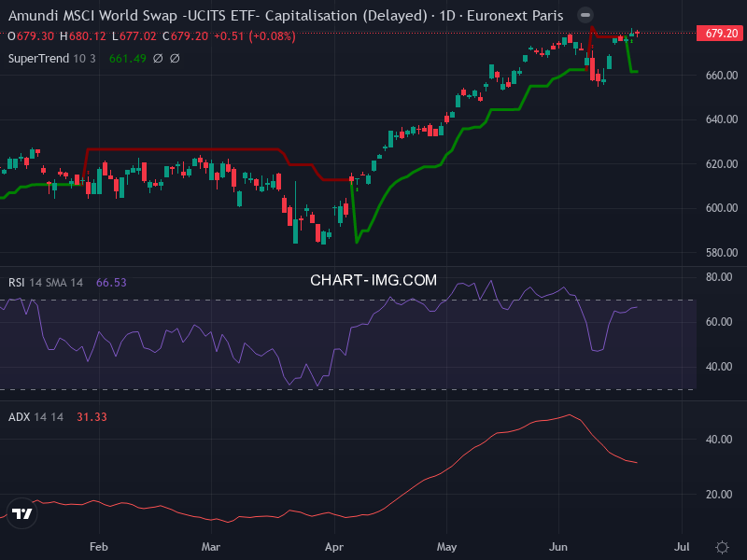Click the current price tag 679.20
The image size is (747, 560).
tap(720, 34)
